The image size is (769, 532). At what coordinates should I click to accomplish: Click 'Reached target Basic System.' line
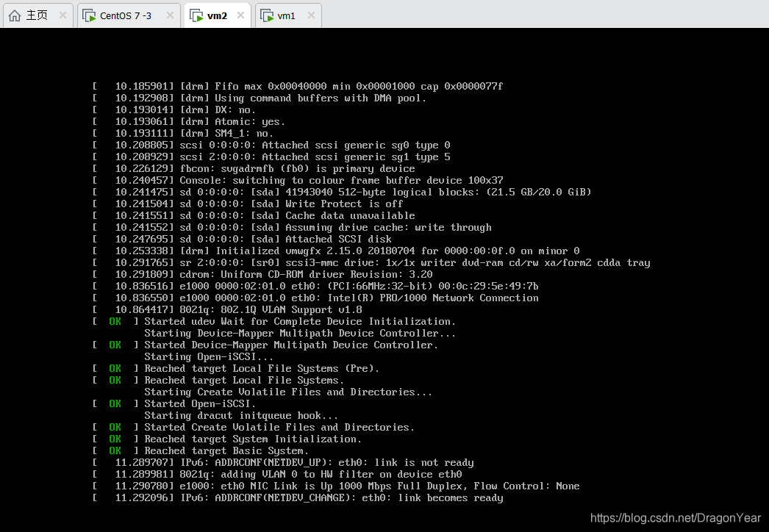click(201, 451)
